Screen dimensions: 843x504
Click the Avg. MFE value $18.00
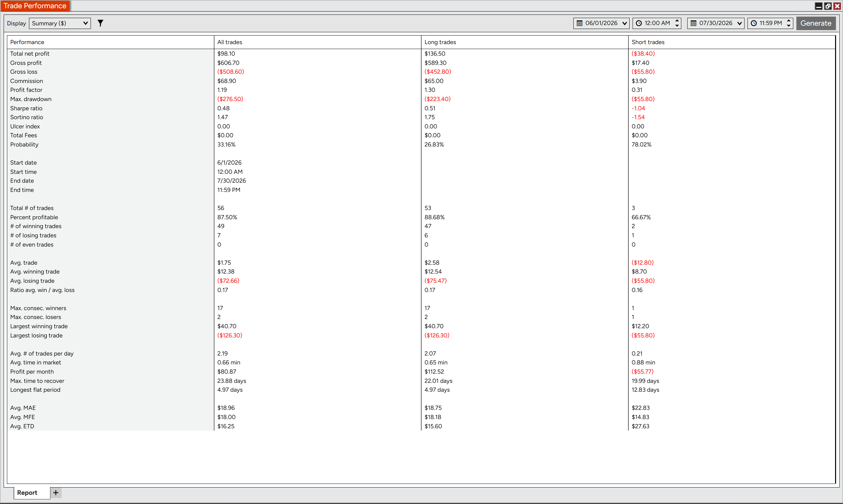click(x=226, y=417)
